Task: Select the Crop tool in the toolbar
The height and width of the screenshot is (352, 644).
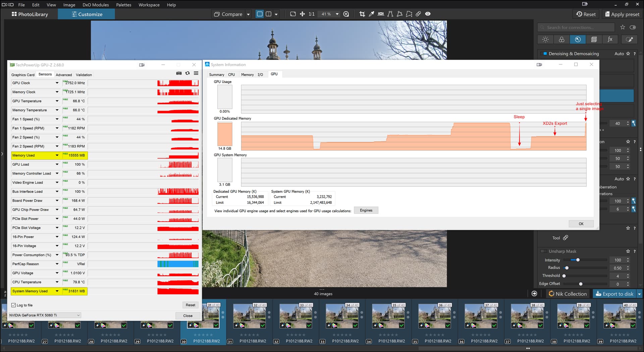Action: tap(362, 14)
